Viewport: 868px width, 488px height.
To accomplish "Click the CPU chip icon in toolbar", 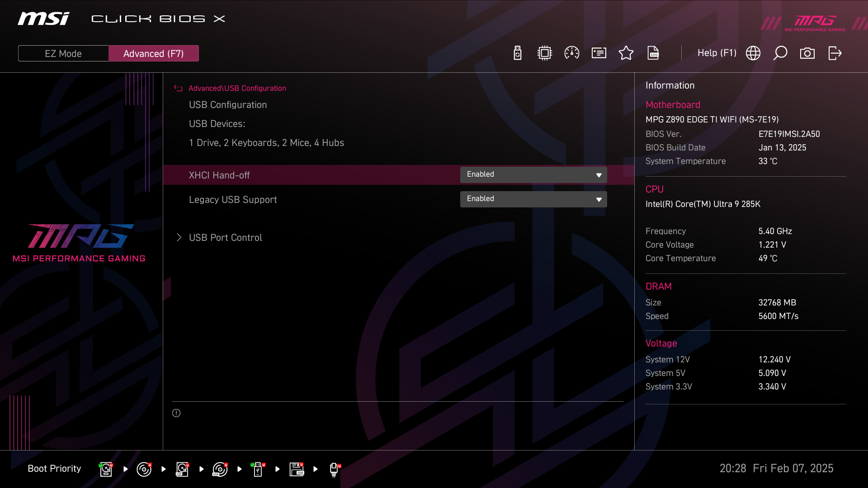I will tap(545, 53).
